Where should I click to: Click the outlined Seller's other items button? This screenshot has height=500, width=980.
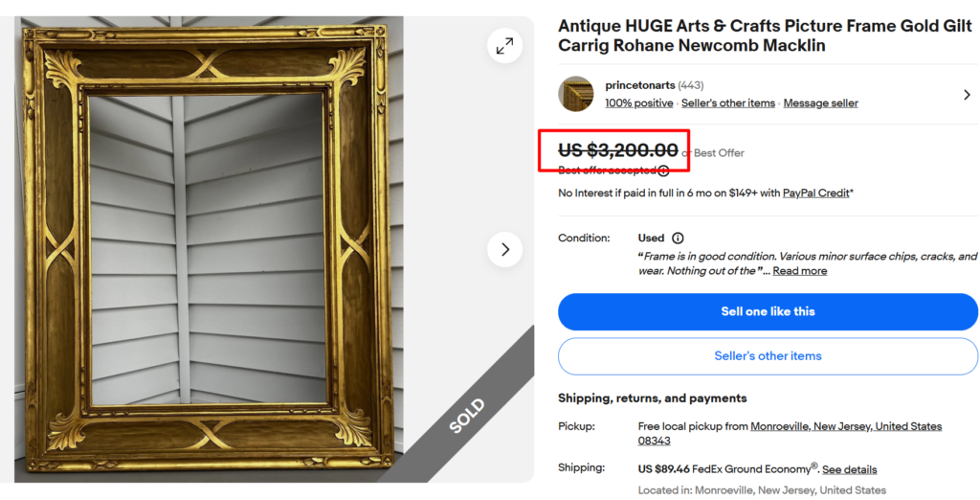[768, 356]
